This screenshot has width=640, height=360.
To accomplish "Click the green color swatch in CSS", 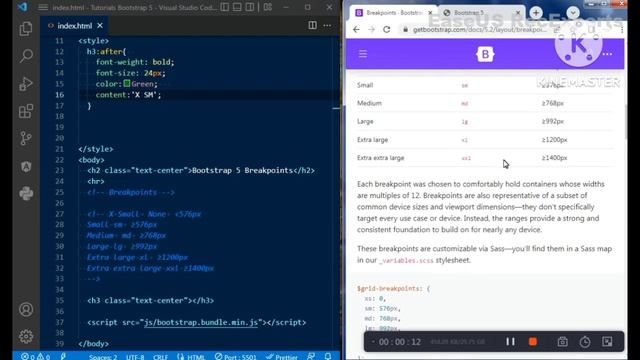I will (127, 84).
